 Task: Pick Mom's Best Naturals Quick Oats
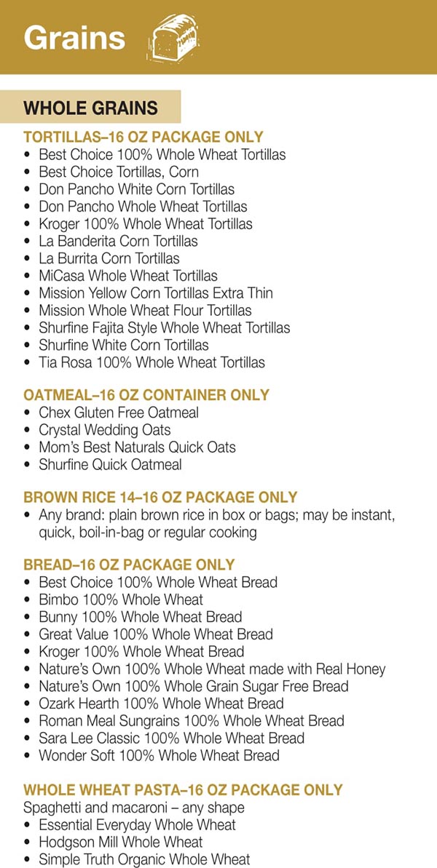[137, 447]
